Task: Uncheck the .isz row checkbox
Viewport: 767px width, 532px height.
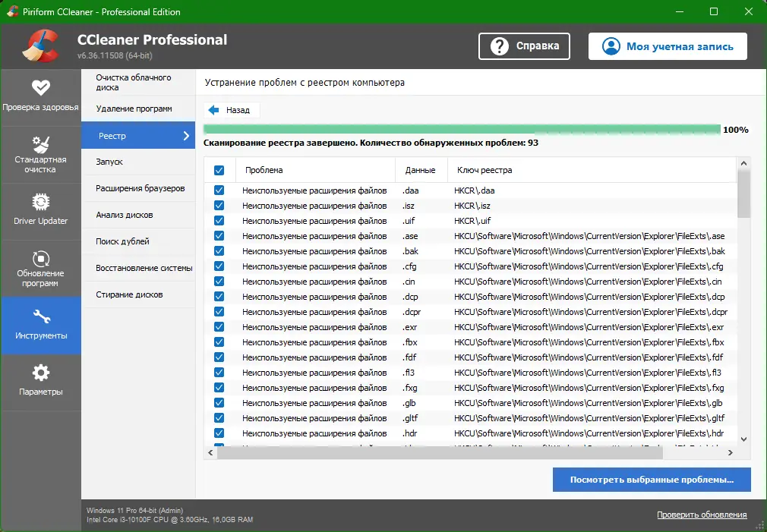Action: point(219,206)
